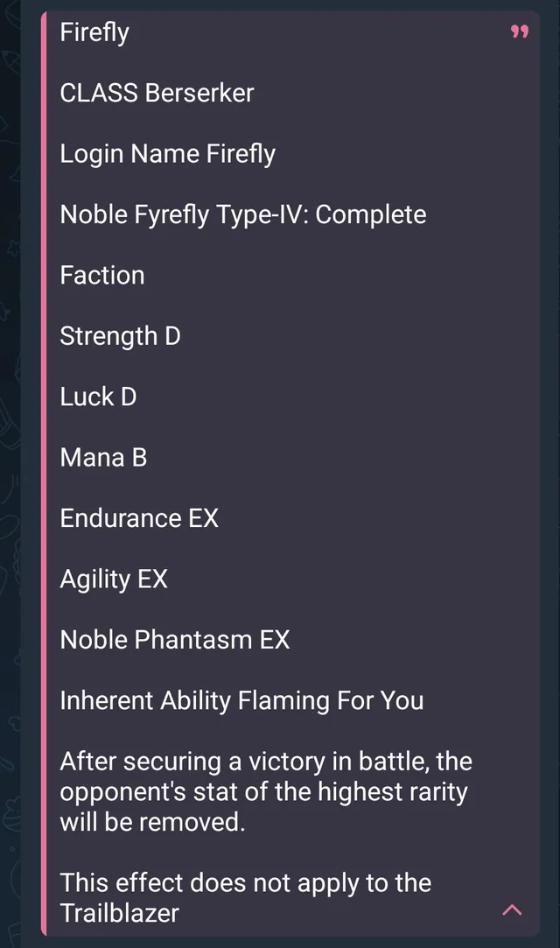
Task: Collapse the quote with the pink chevron
Action: pyautogui.click(x=513, y=910)
